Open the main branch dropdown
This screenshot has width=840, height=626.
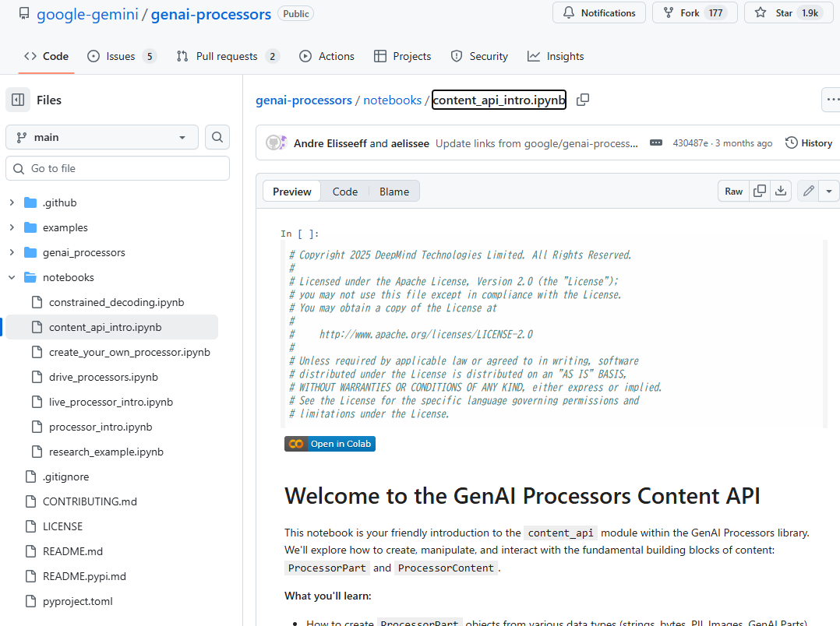click(x=102, y=137)
